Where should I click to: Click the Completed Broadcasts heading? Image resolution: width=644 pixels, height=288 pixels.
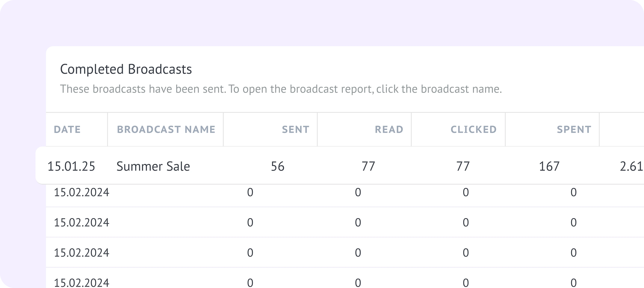(x=126, y=69)
